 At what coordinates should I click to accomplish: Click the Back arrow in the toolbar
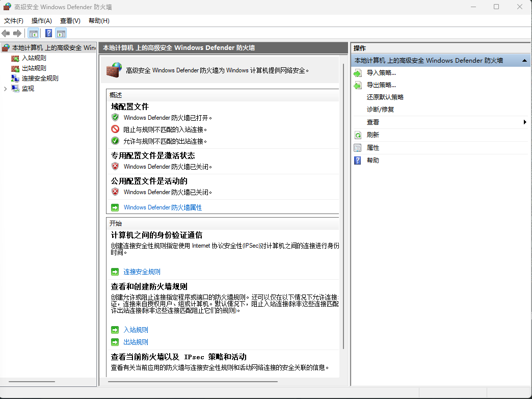pyautogui.click(x=6, y=33)
